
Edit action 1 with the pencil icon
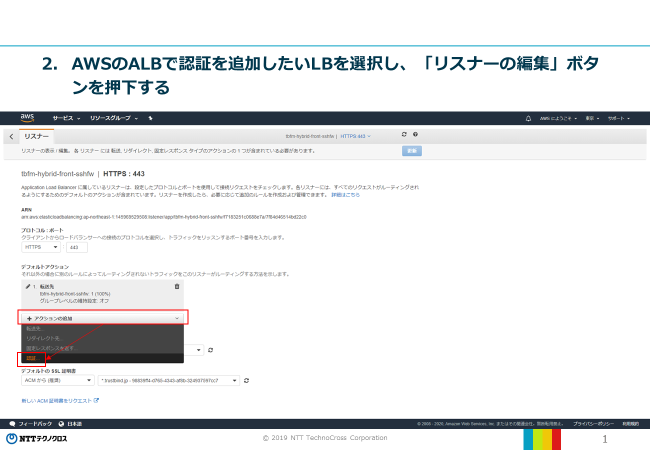[x=28, y=286]
